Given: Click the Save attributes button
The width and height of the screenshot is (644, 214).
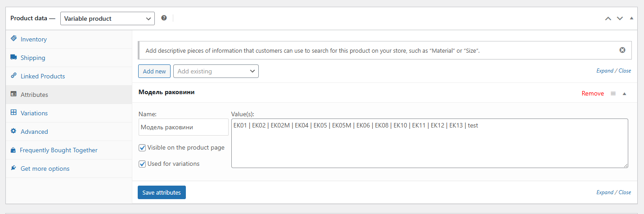Looking at the screenshot, I should (x=162, y=192).
